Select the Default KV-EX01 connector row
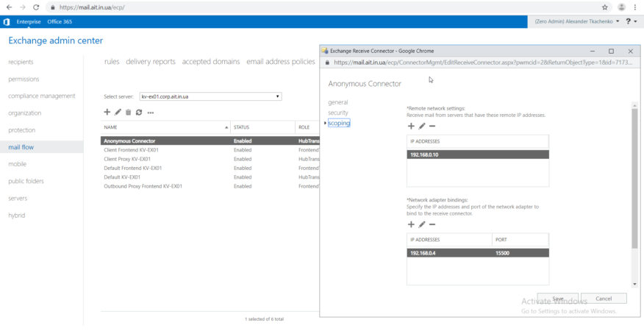 coord(210,177)
